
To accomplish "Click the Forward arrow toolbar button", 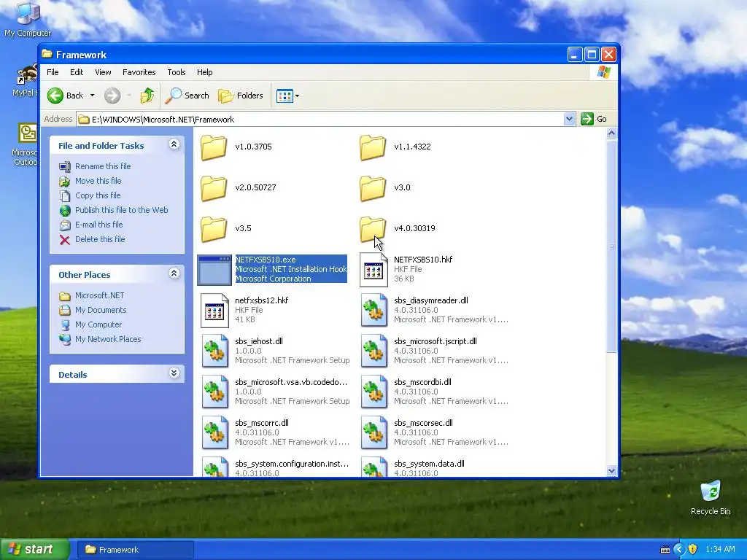I will point(112,96).
